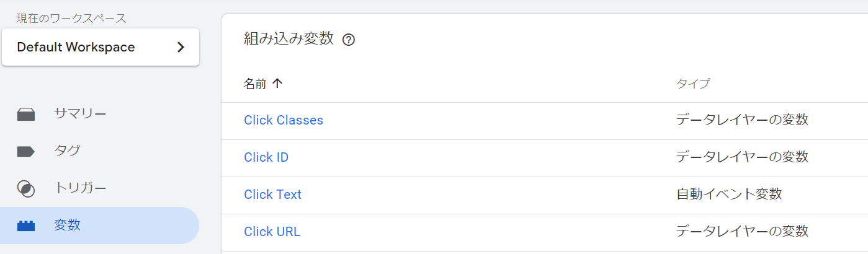Click the 組み込み変数 section heading
This screenshot has height=254, width=868.
(x=289, y=40)
